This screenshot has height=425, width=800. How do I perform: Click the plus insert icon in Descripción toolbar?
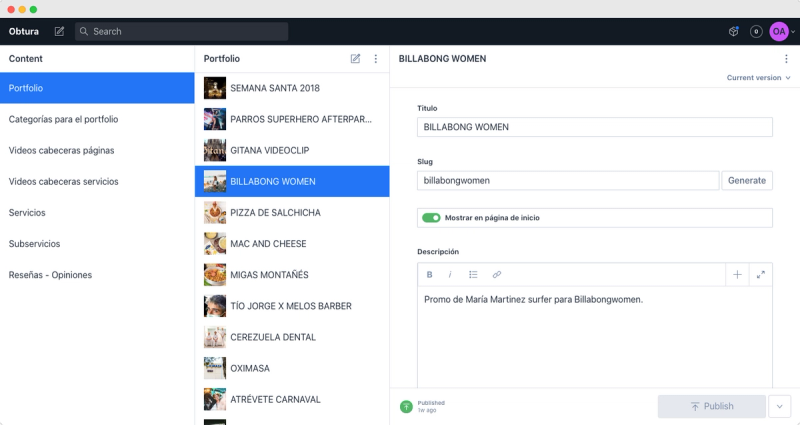[x=737, y=274]
